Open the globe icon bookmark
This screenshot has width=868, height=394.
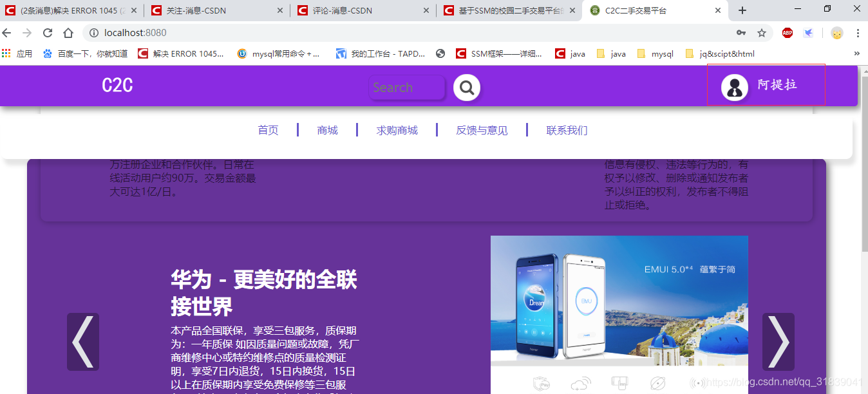point(440,53)
